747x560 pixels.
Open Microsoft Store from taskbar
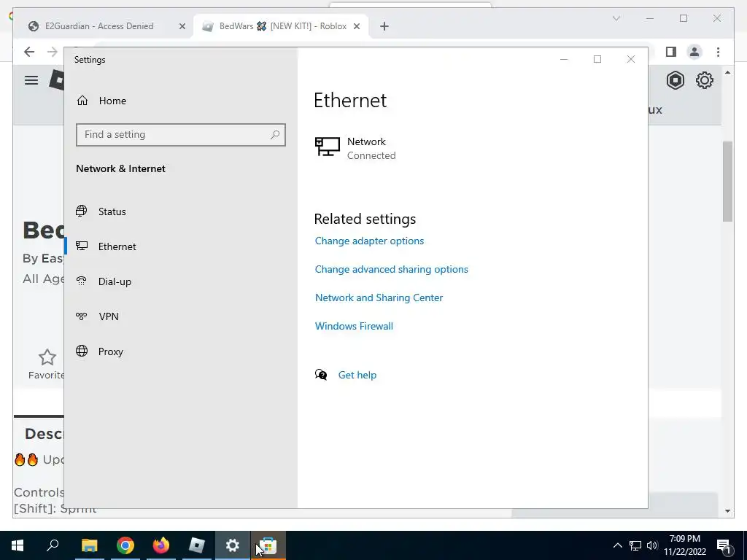click(x=268, y=545)
